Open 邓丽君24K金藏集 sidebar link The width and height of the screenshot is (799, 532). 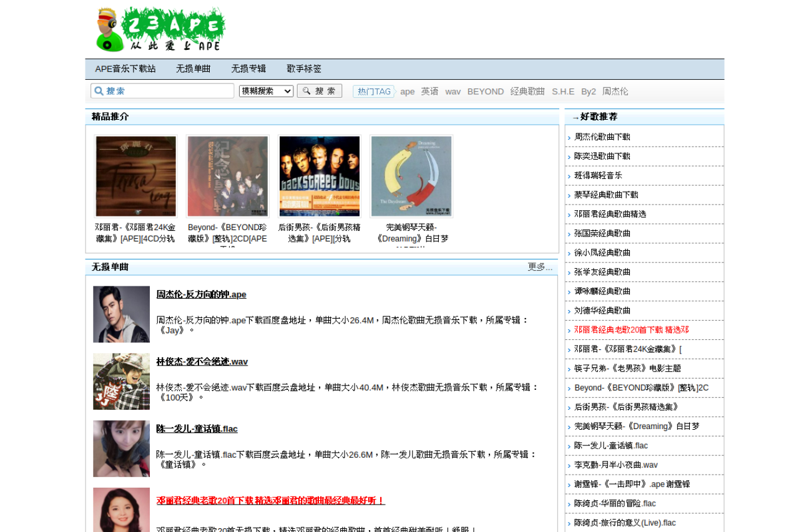pos(628,350)
